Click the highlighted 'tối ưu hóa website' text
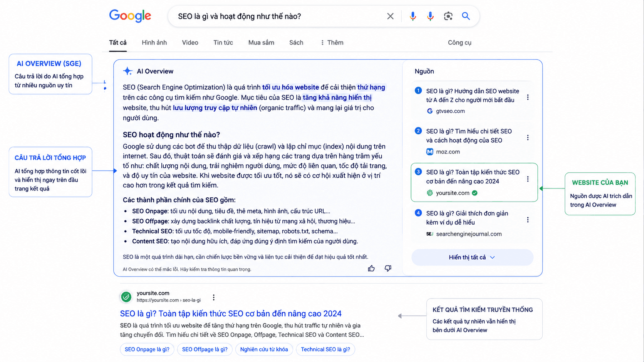Image resolution: width=644 pixels, height=362 pixels. pyautogui.click(x=290, y=87)
